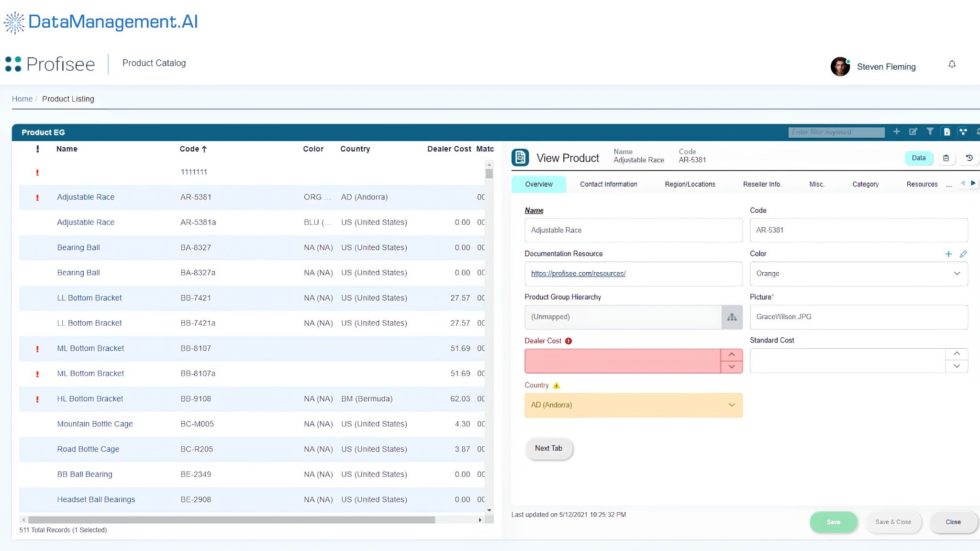Screen dimensions: 980x551
Task: Click the Standard Cost input field
Action: [847, 361]
